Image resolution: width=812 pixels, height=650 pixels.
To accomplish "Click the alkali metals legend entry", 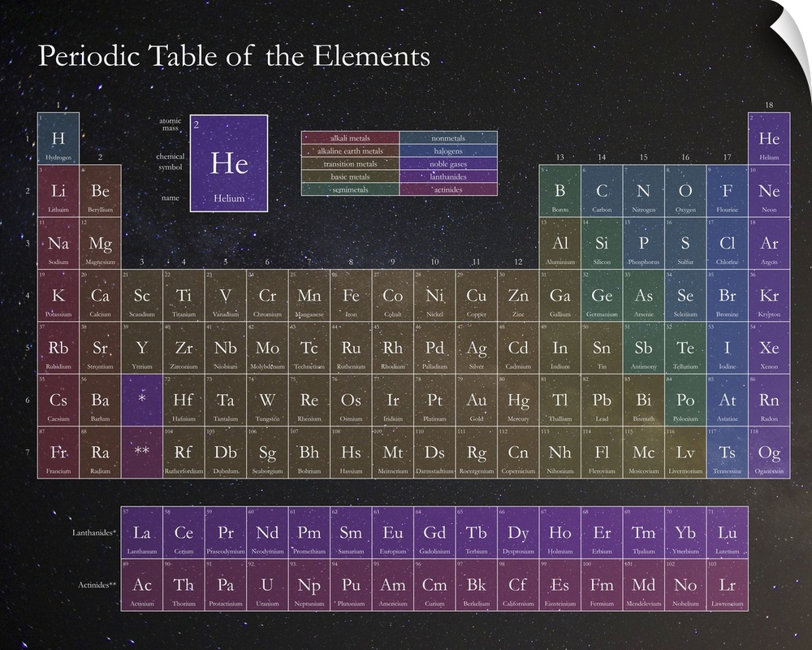I will click(x=350, y=138).
